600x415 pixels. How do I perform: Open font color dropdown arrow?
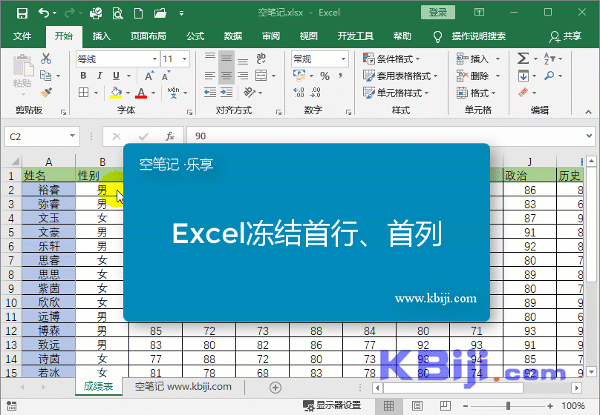click(153, 93)
